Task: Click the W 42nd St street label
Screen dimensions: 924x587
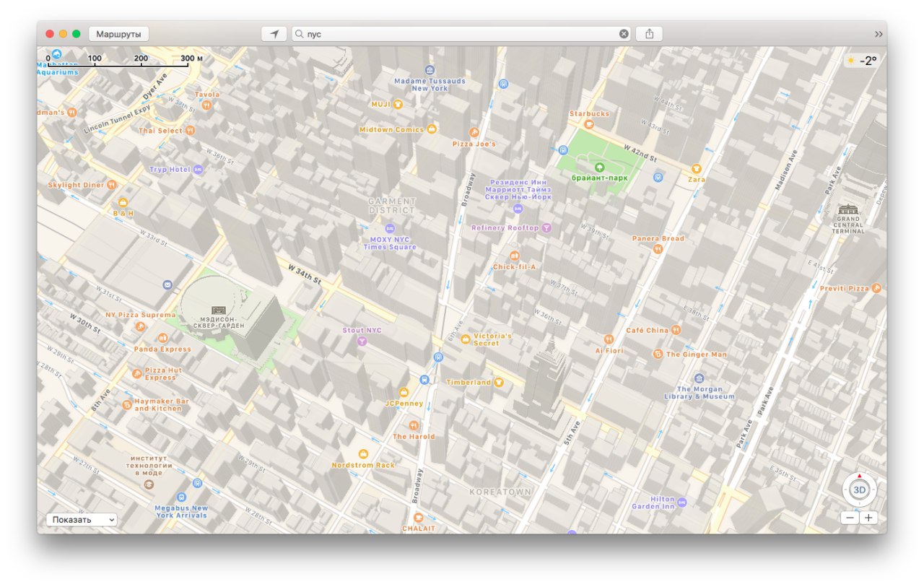Action: tap(641, 152)
